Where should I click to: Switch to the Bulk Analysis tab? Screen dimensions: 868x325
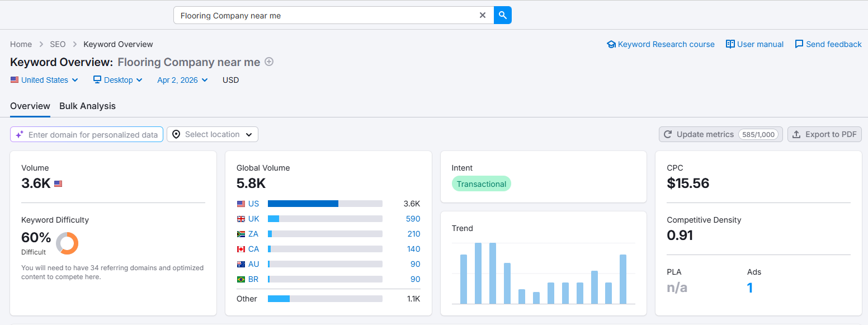pyautogui.click(x=87, y=106)
